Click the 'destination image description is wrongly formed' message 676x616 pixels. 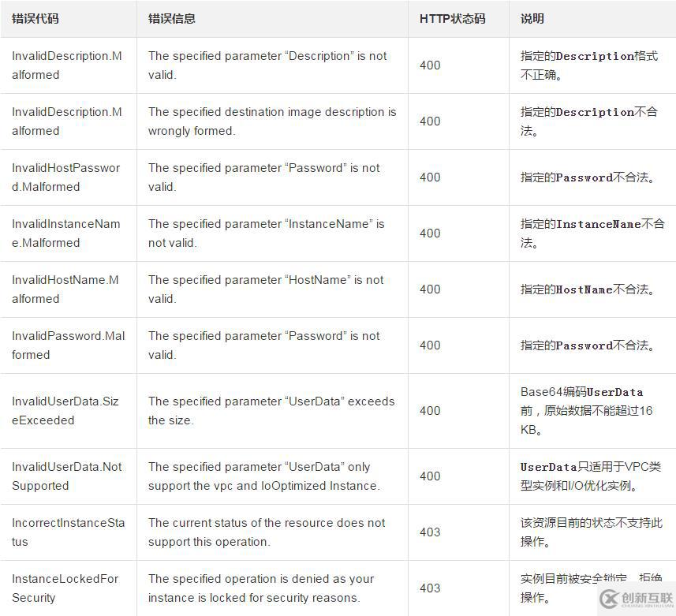272,121
